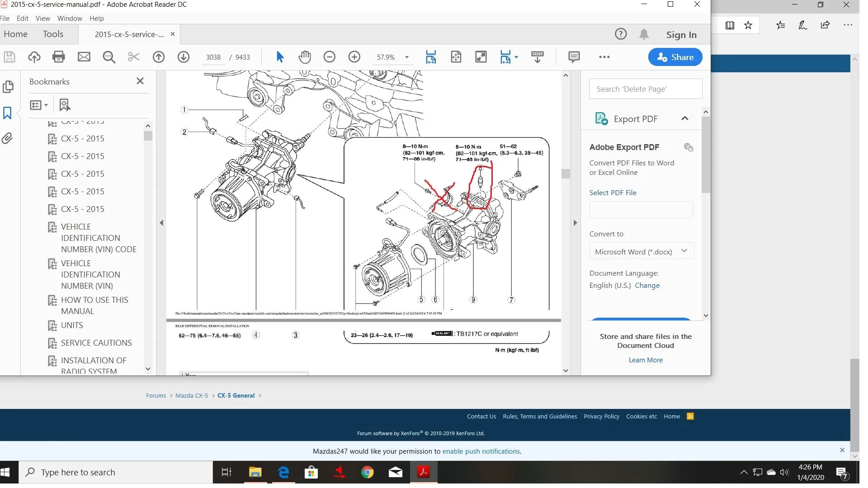Open bookmarks options menu dropdown
Viewport: 868px width, 488px height.
[39, 105]
